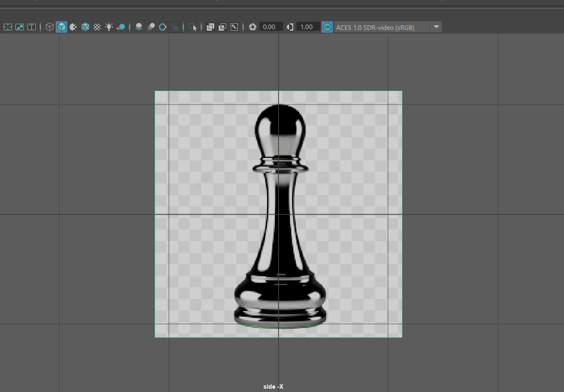564x392 pixels.
Task: Toggle wireframe on shaded display
Action: coord(85,27)
